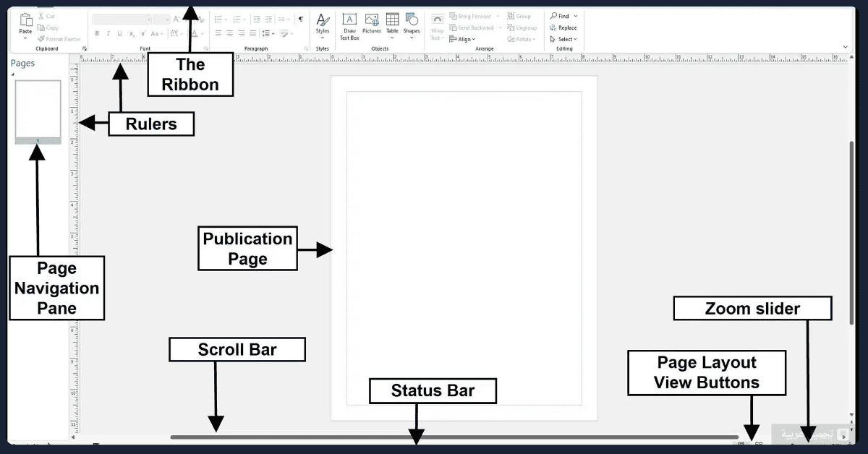The height and width of the screenshot is (454, 868).
Task: Open the font size combo box
Action: tap(161, 19)
